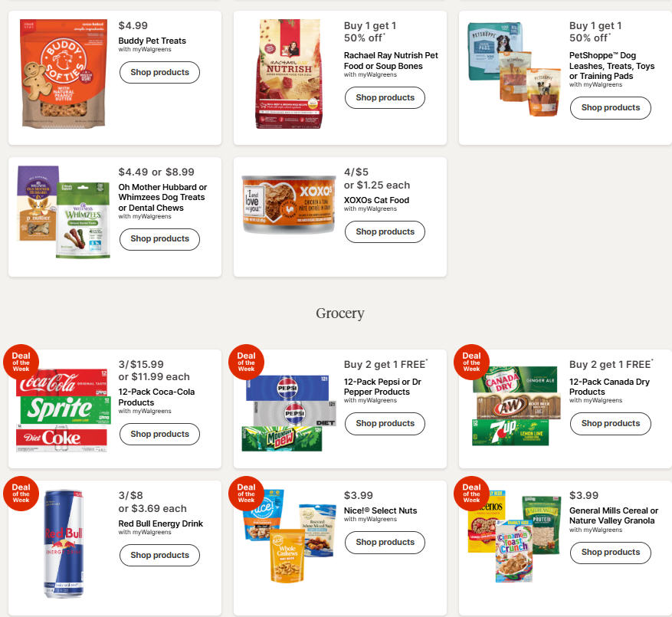The width and height of the screenshot is (672, 617).
Task: Click Deal of the Week badge on Canada Dry card
Action: click(x=471, y=362)
